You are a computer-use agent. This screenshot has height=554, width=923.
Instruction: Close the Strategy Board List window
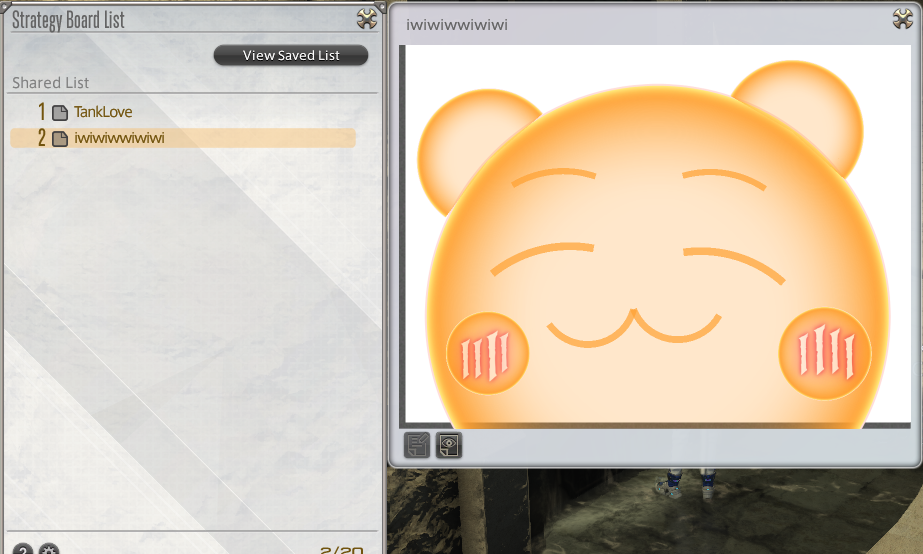[367, 19]
